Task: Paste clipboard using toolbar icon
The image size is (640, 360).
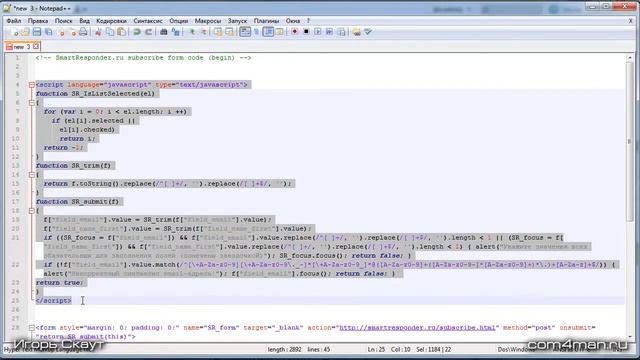Action: [x=121, y=32]
